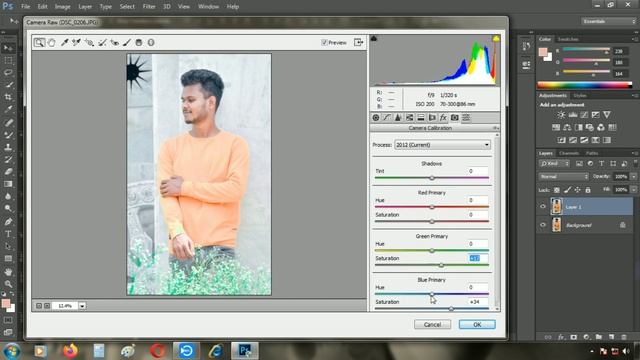This screenshot has width=640, height=360.
Task: Select Layer 1 thumbnail in Layers panel
Action: [x=556, y=207]
